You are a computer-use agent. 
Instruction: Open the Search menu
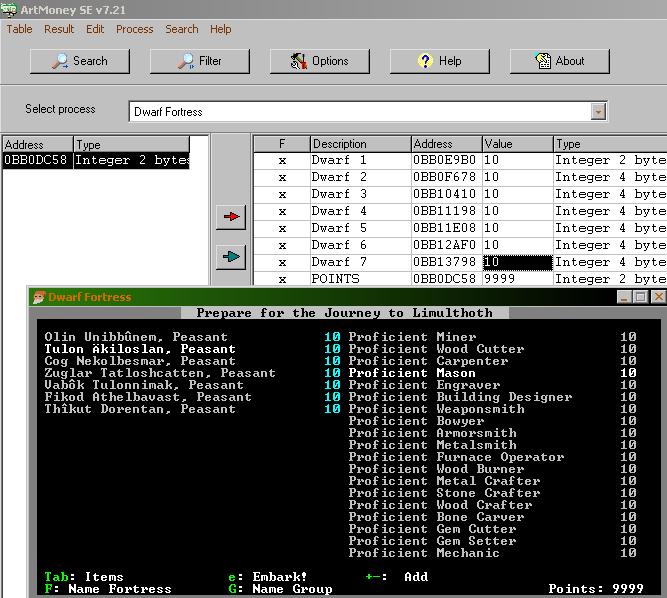(x=182, y=29)
